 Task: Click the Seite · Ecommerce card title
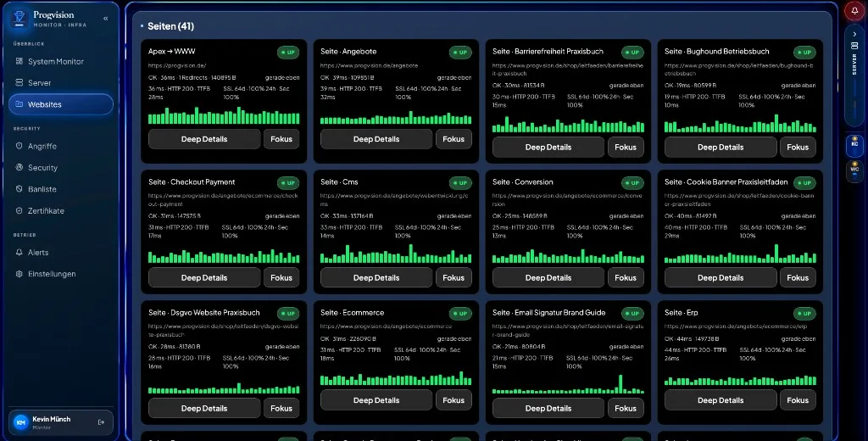click(x=352, y=312)
